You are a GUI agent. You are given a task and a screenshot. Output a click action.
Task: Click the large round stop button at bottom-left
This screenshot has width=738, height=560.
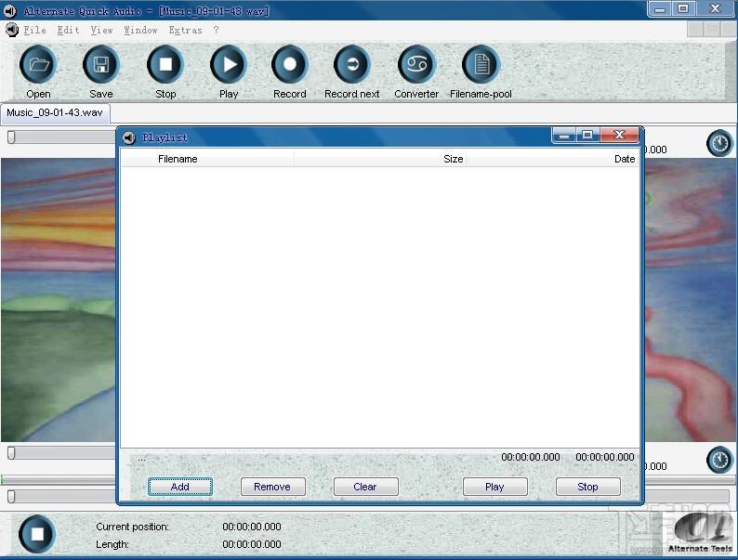pos(37,534)
